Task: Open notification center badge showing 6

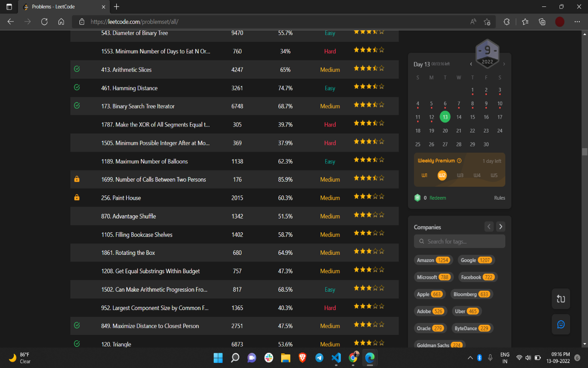Action: click(577, 357)
